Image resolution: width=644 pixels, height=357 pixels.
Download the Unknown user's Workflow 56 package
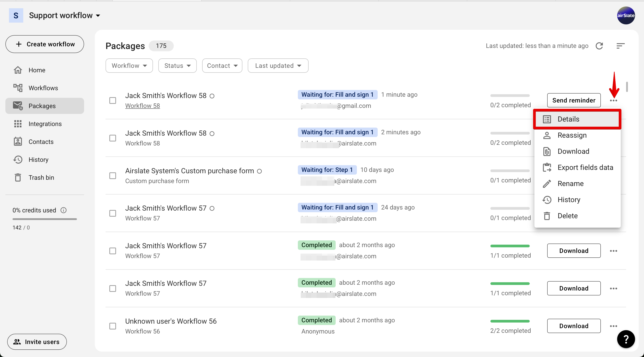pyautogui.click(x=574, y=326)
